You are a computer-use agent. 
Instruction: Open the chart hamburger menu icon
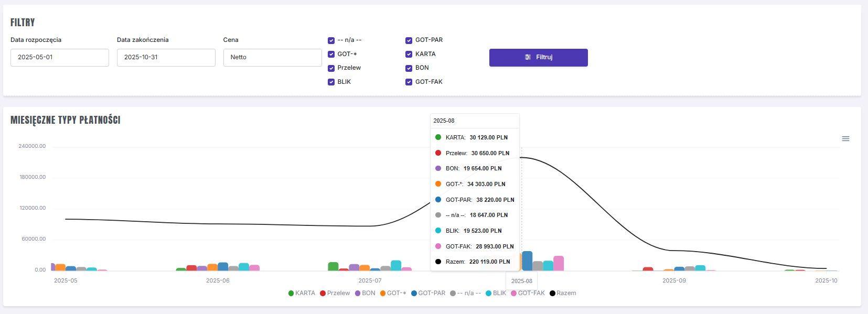(x=845, y=139)
